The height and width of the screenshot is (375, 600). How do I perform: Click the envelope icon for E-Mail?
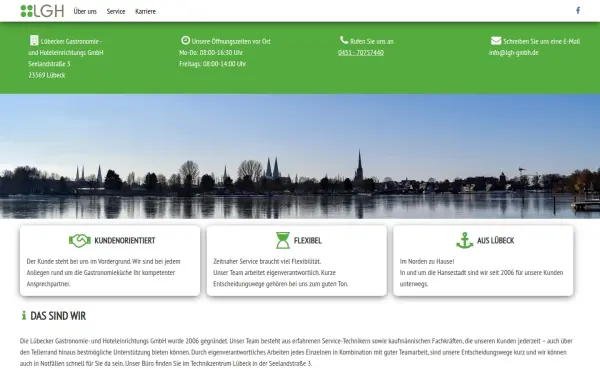[496, 41]
